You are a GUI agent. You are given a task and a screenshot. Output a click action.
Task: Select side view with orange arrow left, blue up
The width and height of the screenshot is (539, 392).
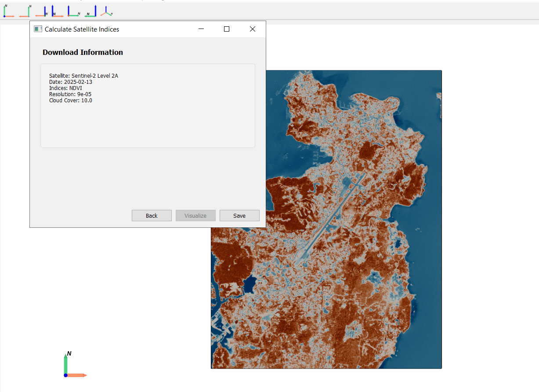click(41, 11)
